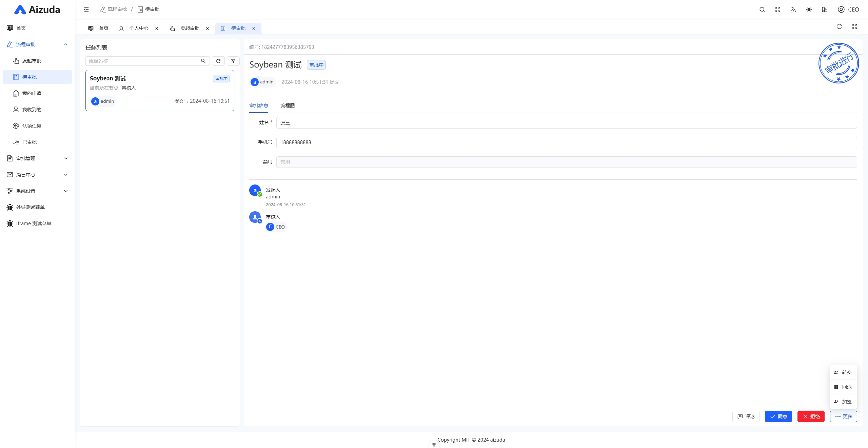Click the filter icon in task list
The height and width of the screenshot is (448, 868).
pos(233,61)
